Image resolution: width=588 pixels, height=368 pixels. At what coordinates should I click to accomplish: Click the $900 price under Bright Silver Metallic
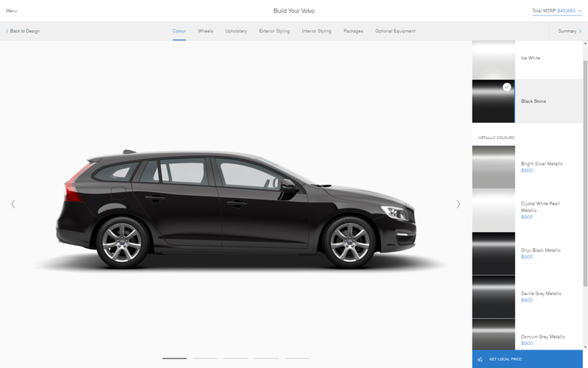[526, 171]
